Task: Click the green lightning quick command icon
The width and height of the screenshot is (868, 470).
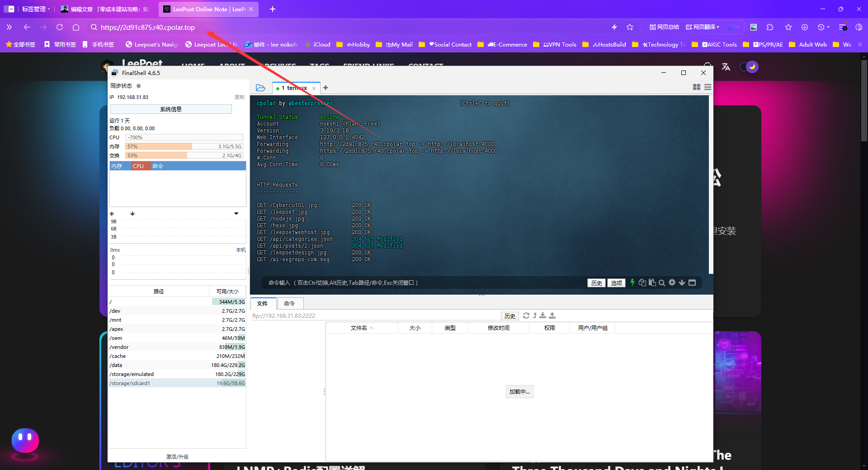Action: click(632, 282)
